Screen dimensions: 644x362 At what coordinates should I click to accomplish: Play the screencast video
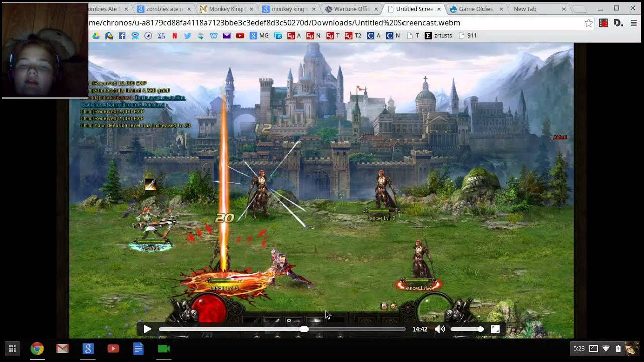[x=147, y=329]
